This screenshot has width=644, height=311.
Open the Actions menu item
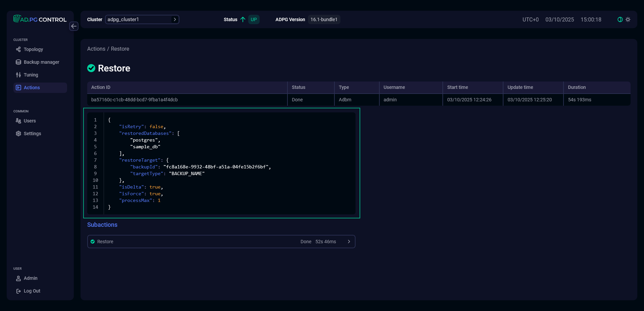(x=31, y=88)
